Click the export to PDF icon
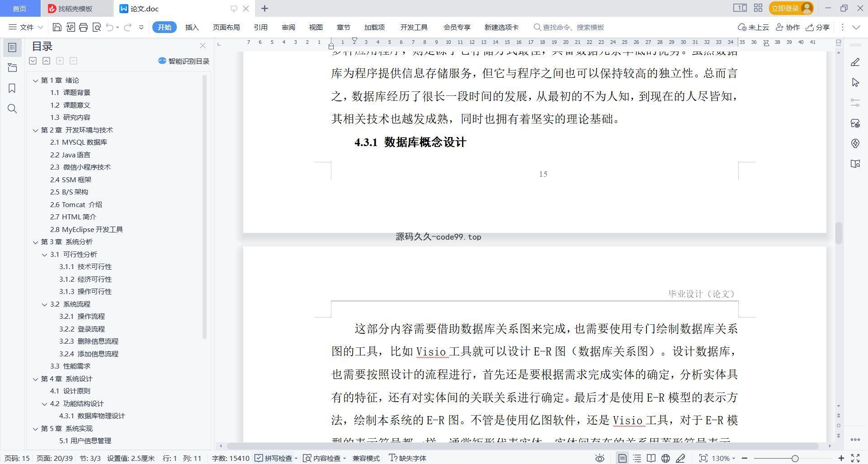The width and height of the screenshot is (868, 464). pyautogui.click(x=70, y=27)
